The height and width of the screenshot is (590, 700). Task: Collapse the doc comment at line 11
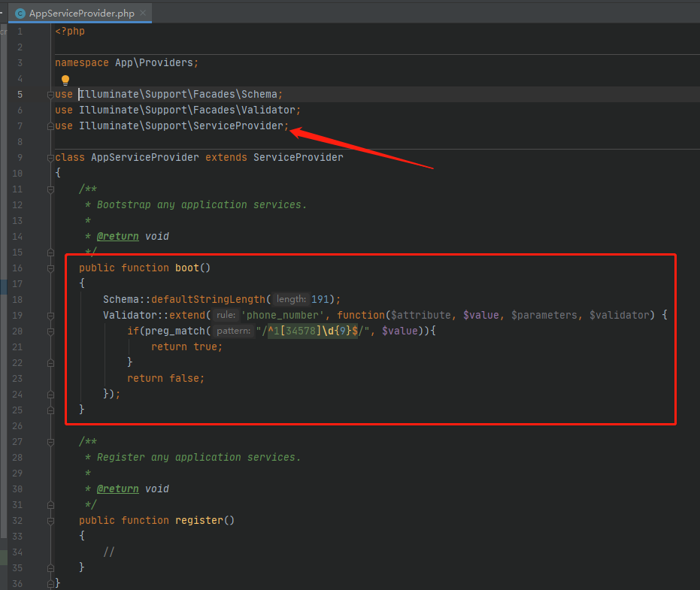(50, 189)
